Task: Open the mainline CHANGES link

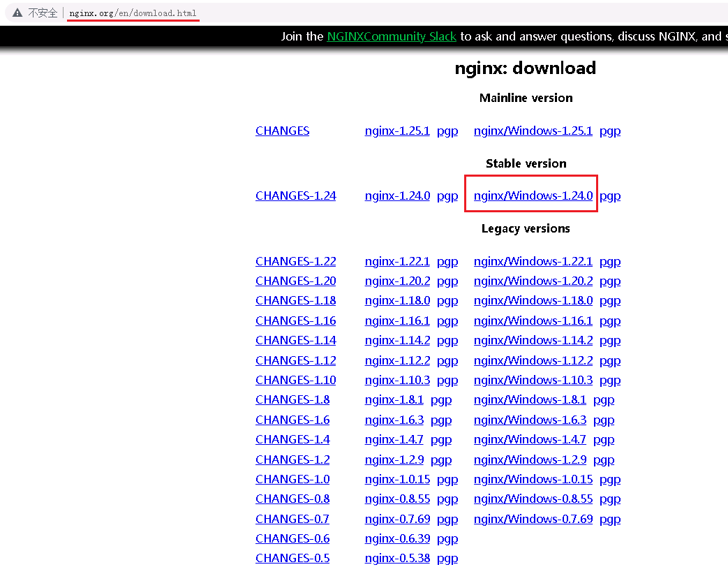Action: click(x=282, y=131)
